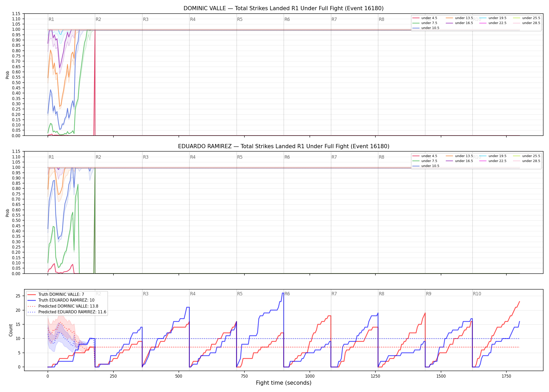Click the 1750 tick on fight time axis
This screenshot has width=549, height=392.
506,376
